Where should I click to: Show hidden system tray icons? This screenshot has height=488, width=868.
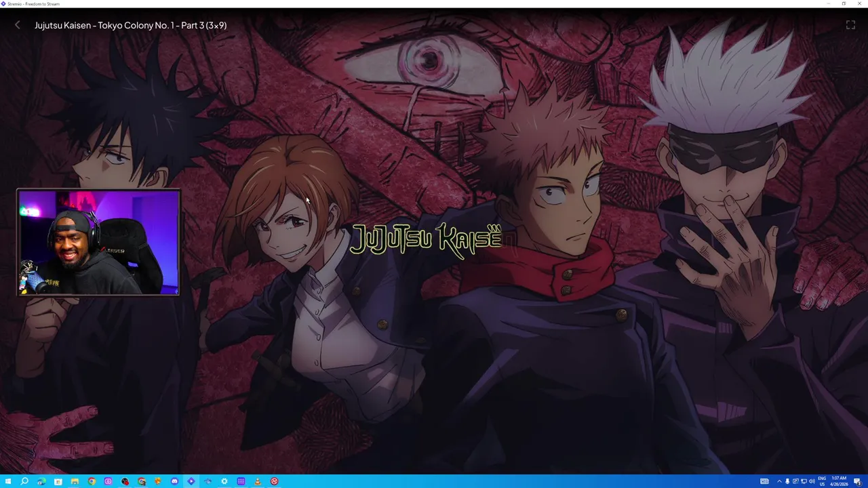tap(779, 481)
